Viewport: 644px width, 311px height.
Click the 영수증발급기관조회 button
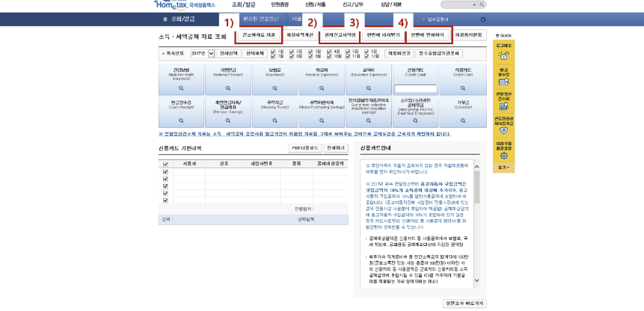pos(439,53)
